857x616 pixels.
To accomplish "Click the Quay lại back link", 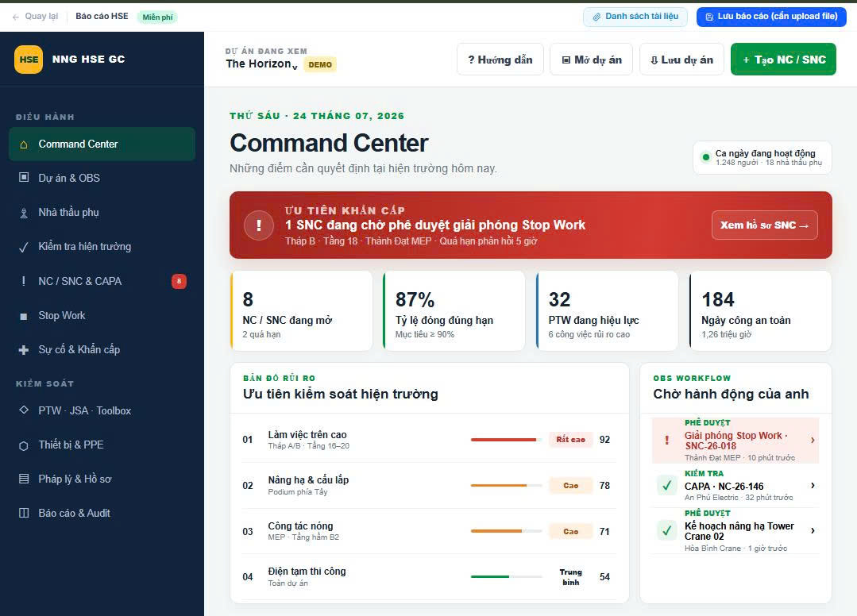I will 35,17.
